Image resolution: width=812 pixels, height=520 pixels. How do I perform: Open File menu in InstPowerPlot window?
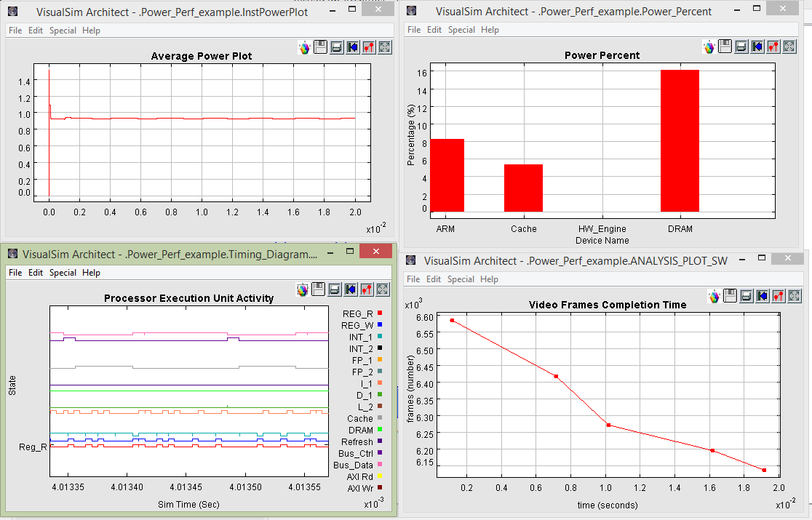tap(15, 31)
